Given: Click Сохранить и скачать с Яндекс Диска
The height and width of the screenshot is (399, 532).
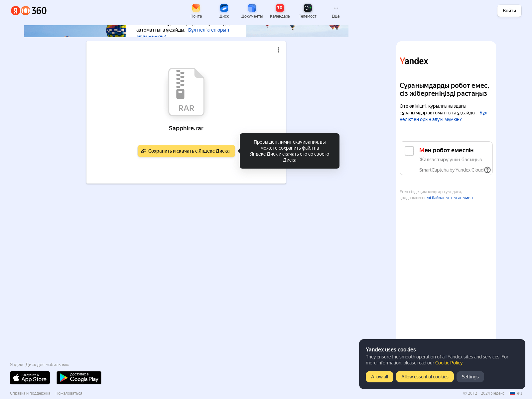Looking at the screenshot, I should (x=186, y=151).
